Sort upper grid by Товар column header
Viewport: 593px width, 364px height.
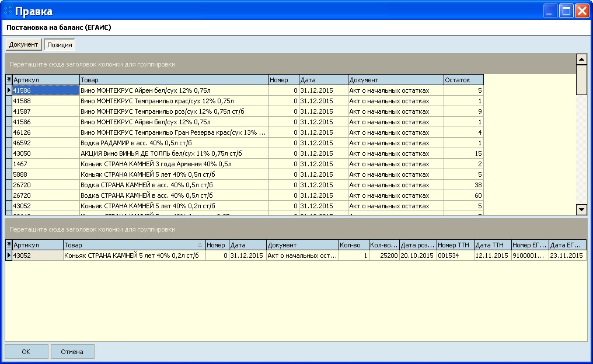click(x=174, y=80)
